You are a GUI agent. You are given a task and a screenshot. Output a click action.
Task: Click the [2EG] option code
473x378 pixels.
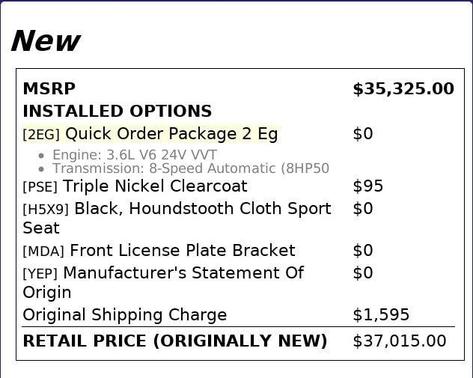pos(41,134)
